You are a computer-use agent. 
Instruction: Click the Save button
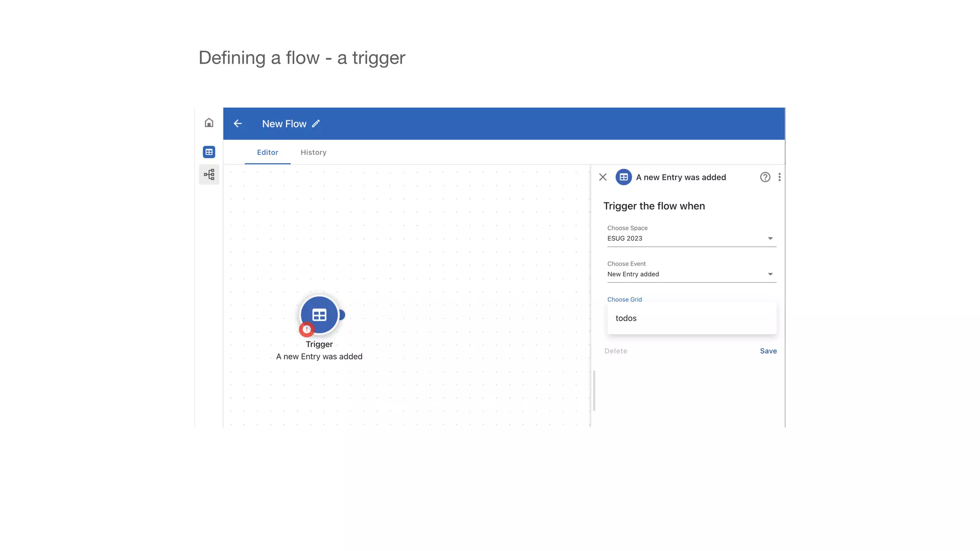768,351
